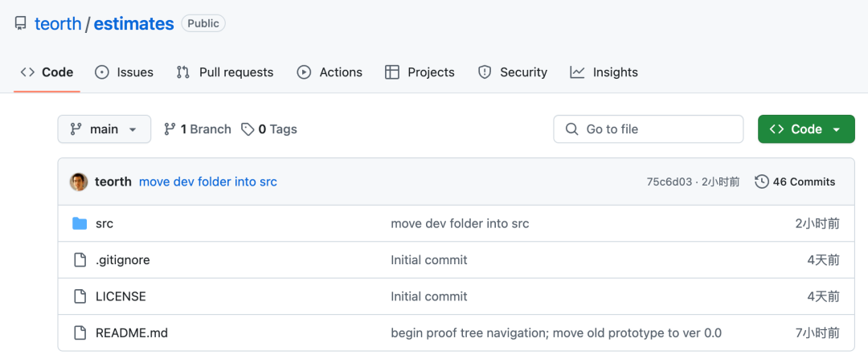Open the teorth user avatar

(x=79, y=181)
